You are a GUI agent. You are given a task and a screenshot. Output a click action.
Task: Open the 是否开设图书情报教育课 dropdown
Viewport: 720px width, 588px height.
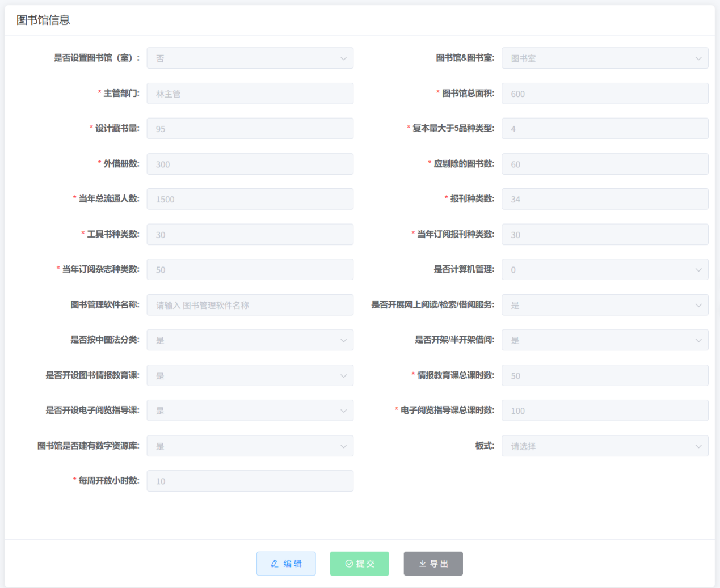coord(250,375)
